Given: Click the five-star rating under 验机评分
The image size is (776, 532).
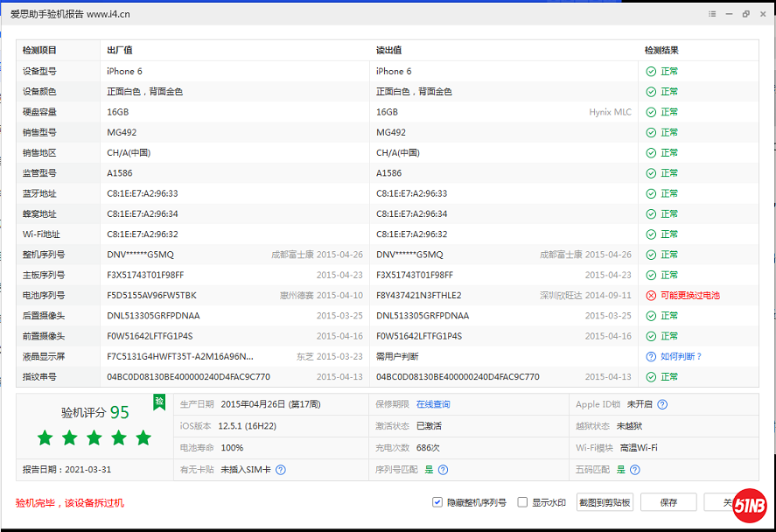Looking at the screenshot, I should 94,437.
